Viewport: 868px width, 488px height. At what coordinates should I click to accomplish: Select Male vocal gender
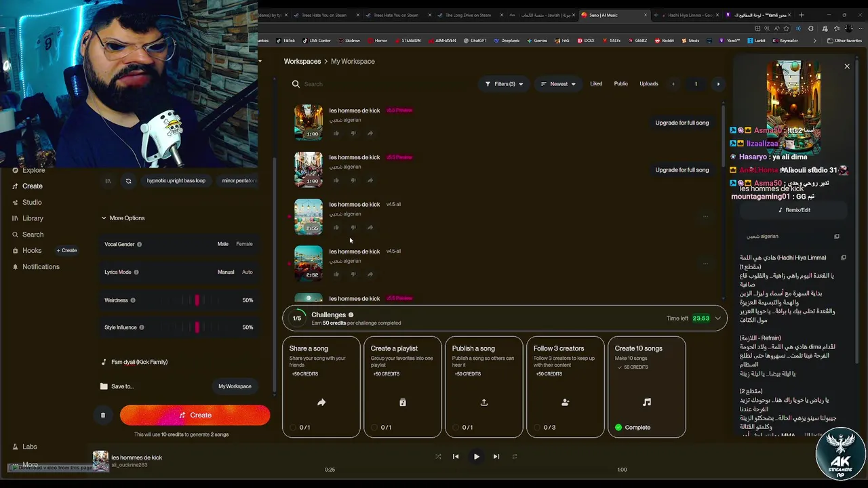click(222, 244)
